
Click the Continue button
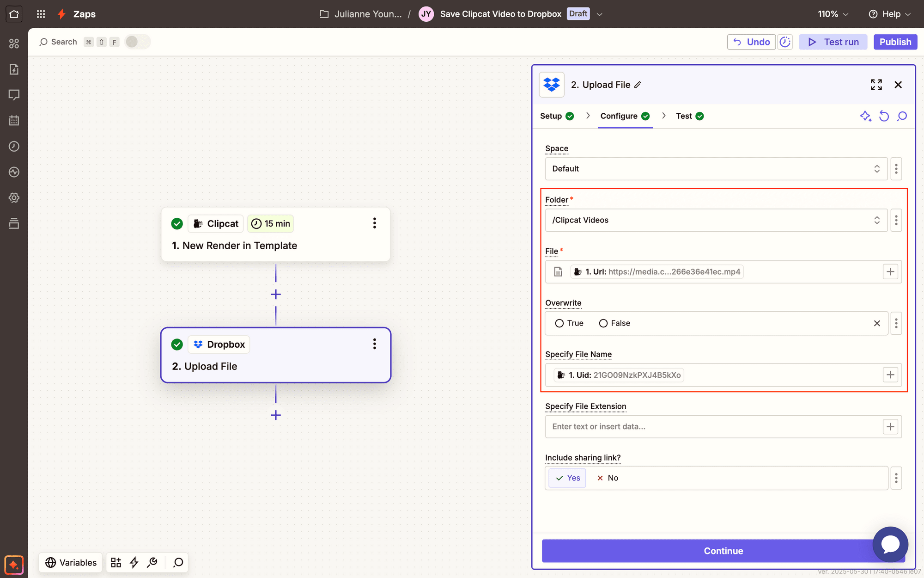point(723,551)
